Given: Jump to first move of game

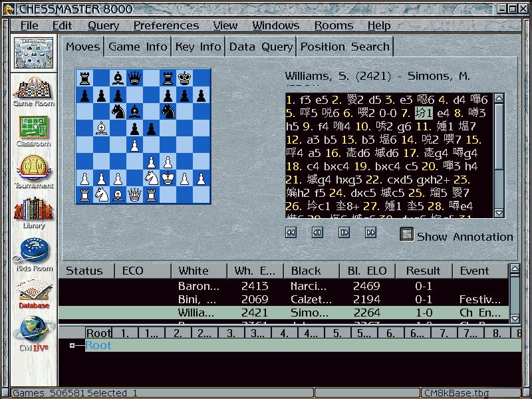Looking at the screenshot, I should (x=291, y=232).
